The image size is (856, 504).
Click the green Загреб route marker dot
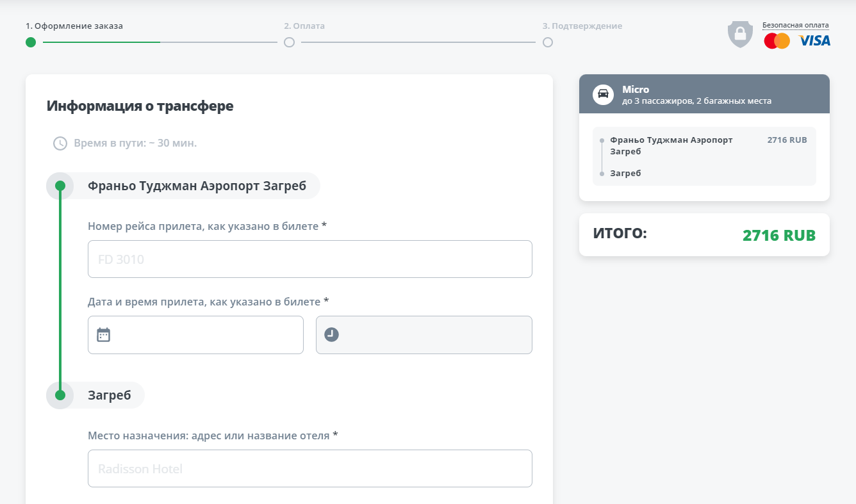[60, 395]
